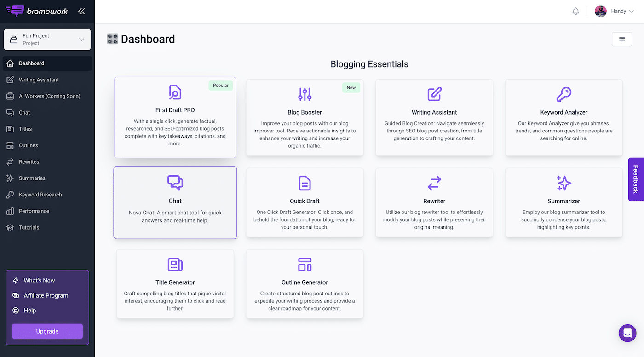Click the Chat card speech bubbles icon
The width and height of the screenshot is (644, 357).
(175, 183)
